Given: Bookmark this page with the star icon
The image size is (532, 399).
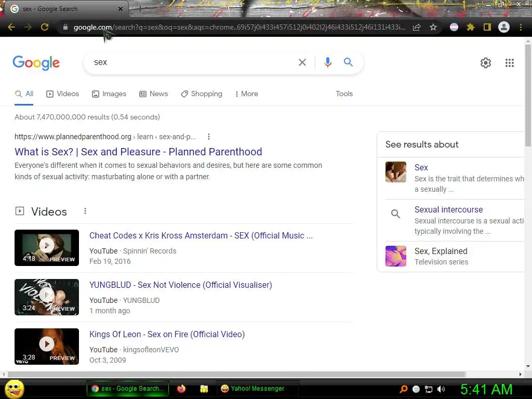Looking at the screenshot, I should [433, 27].
